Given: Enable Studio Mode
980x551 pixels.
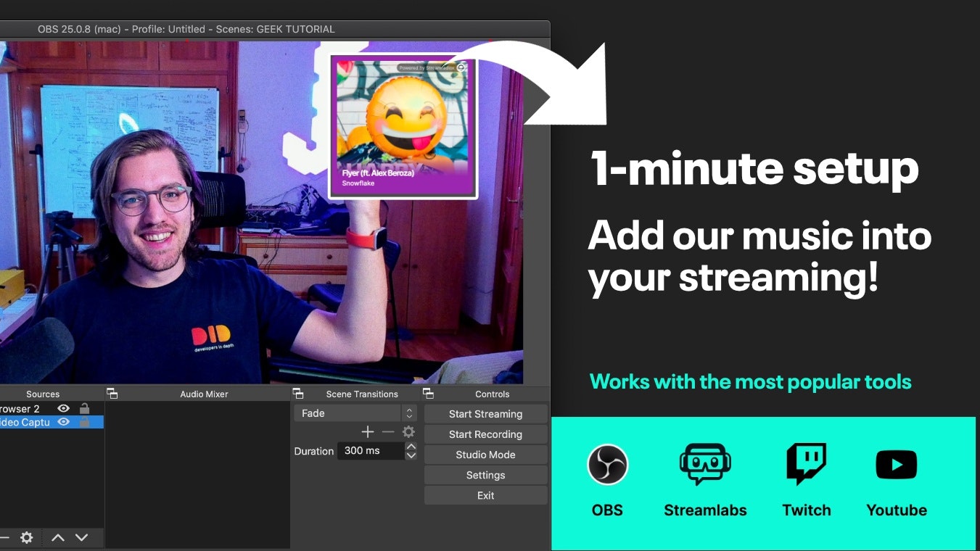Looking at the screenshot, I should pos(485,455).
